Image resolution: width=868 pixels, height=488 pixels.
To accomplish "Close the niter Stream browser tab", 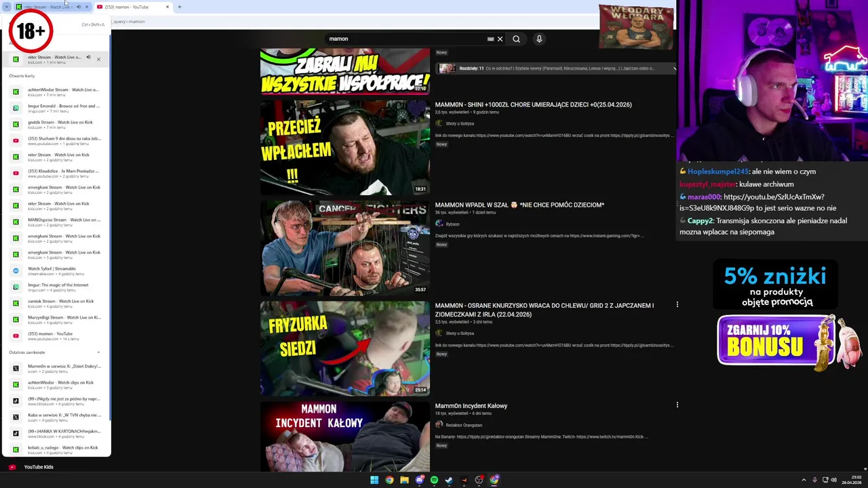I will [86, 7].
